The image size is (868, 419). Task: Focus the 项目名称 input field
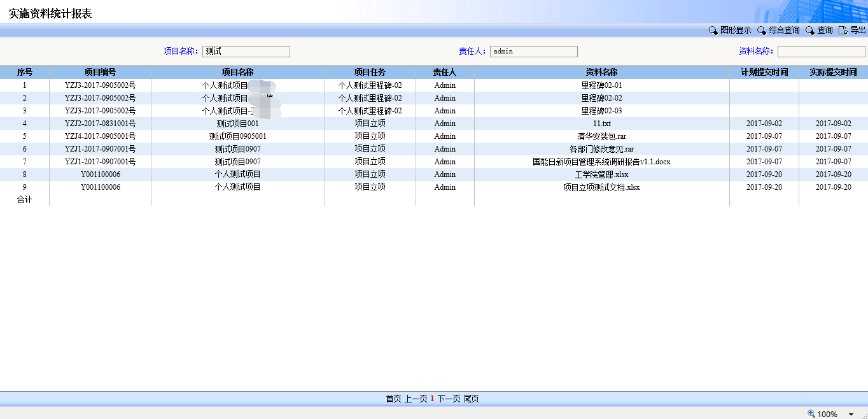(x=246, y=52)
